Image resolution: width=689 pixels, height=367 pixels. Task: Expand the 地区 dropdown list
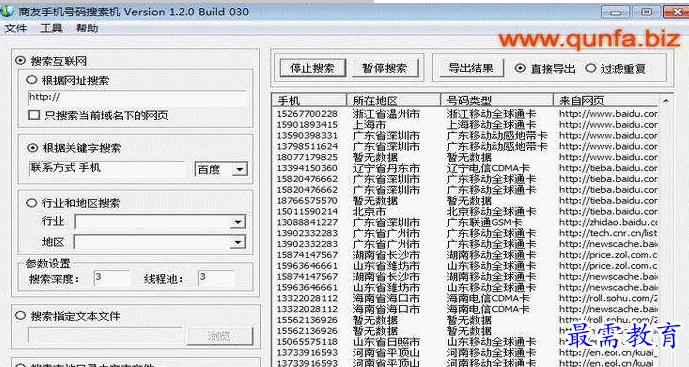pyautogui.click(x=237, y=242)
